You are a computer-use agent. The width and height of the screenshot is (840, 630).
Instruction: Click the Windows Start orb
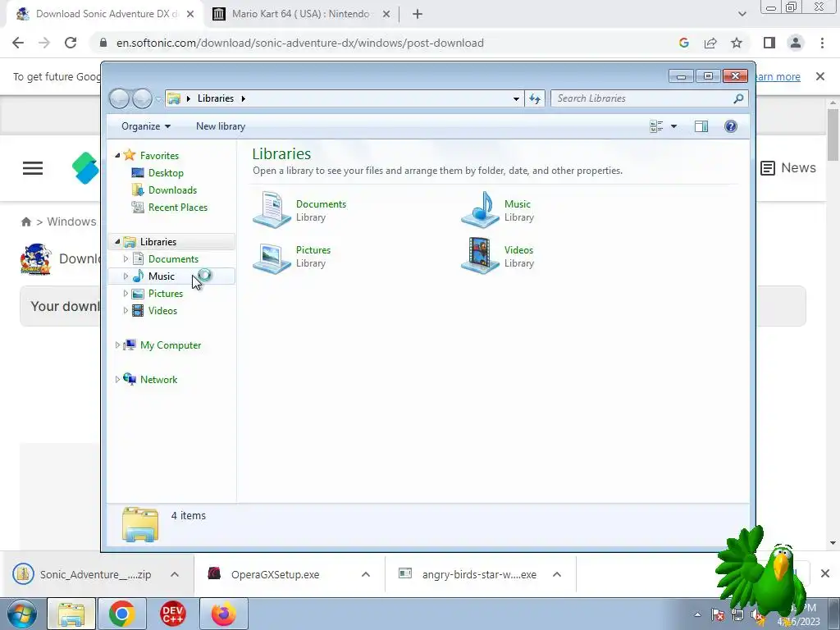click(21, 614)
